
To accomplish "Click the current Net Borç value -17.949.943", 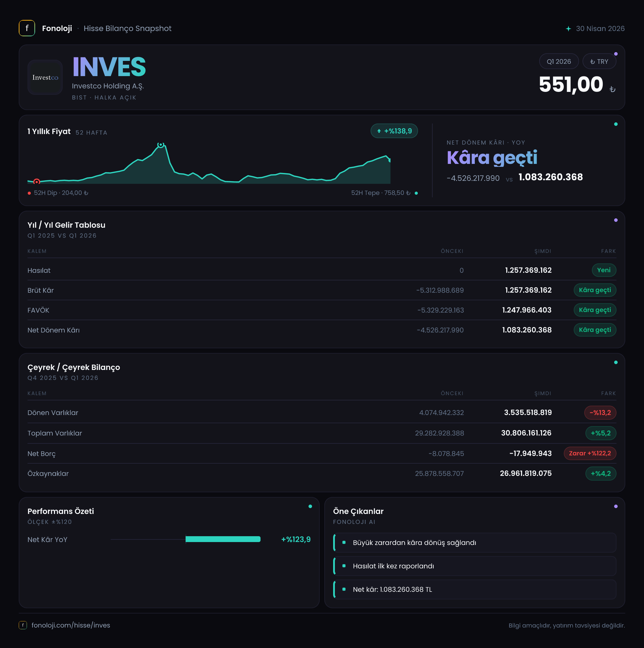I will coord(530,453).
